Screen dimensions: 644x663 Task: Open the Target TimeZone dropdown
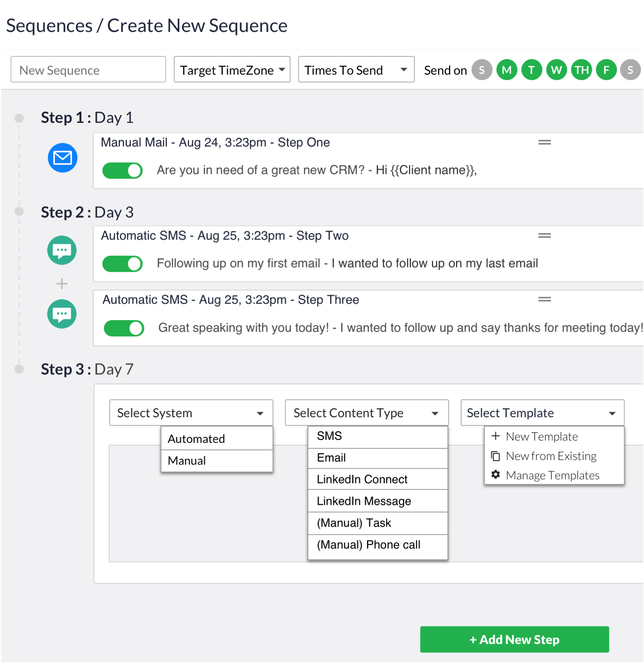(232, 70)
